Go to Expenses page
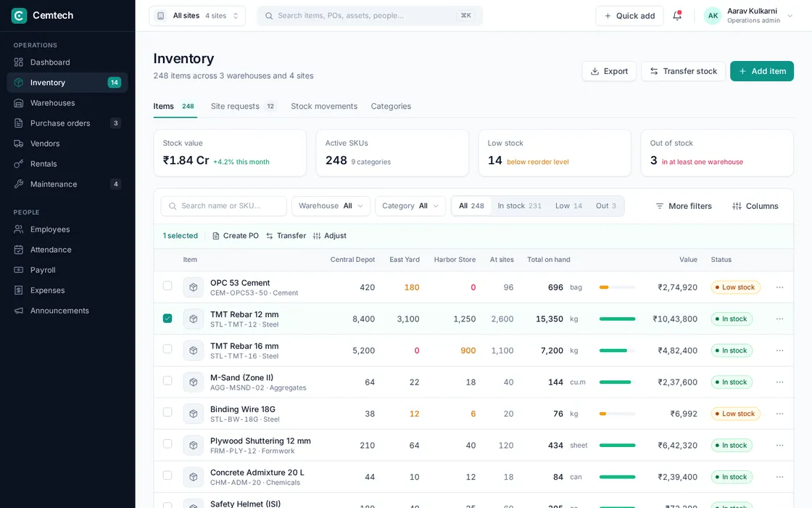This screenshot has width=812, height=508. pyautogui.click(x=67, y=290)
